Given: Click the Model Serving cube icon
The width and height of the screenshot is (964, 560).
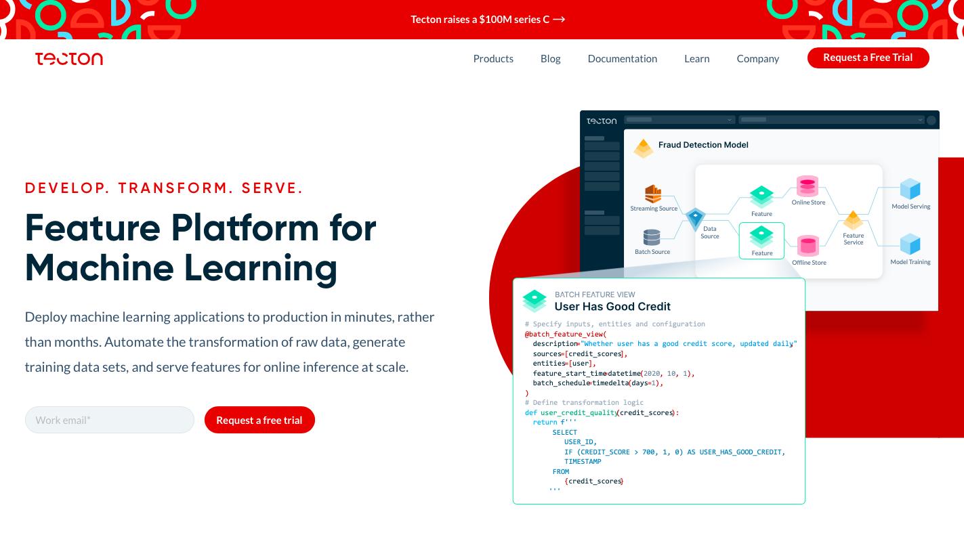Looking at the screenshot, I should (x=910, y=190).
